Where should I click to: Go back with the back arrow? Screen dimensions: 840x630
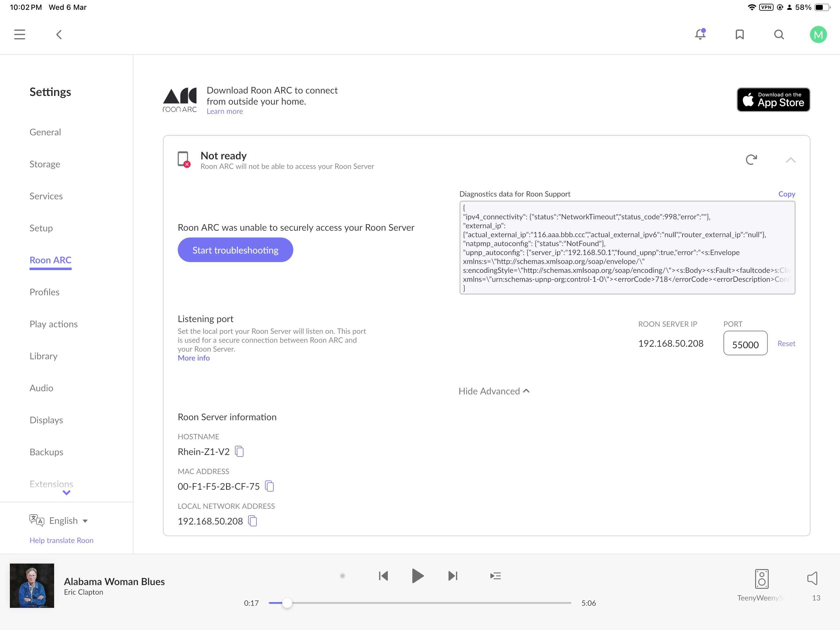(x=59, y=34)
